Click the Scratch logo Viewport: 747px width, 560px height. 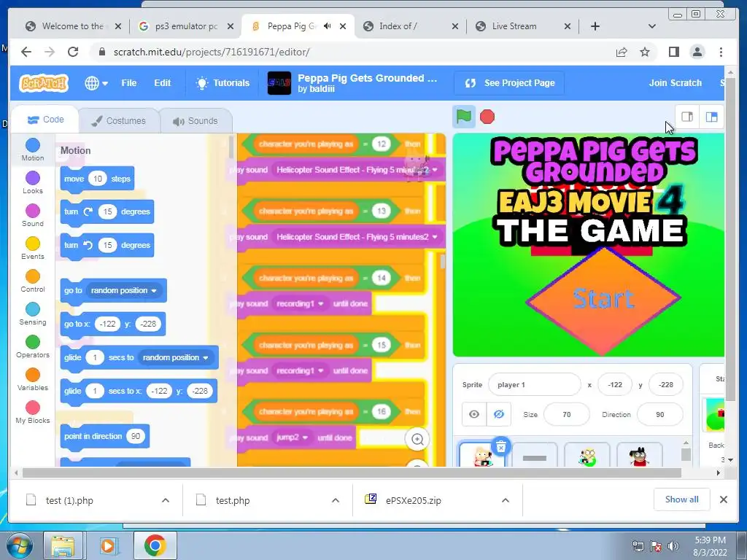pyautogui.click(x=44, y=83)
